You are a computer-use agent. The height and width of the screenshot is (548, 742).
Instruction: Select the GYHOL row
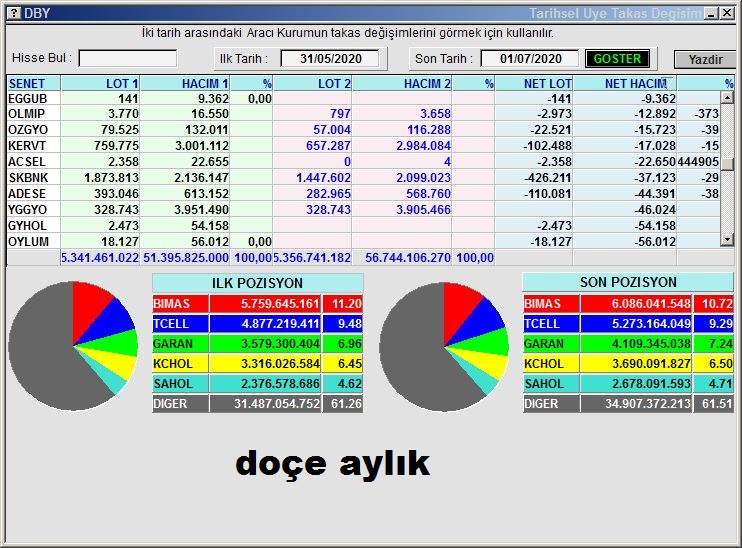(363, 226)
